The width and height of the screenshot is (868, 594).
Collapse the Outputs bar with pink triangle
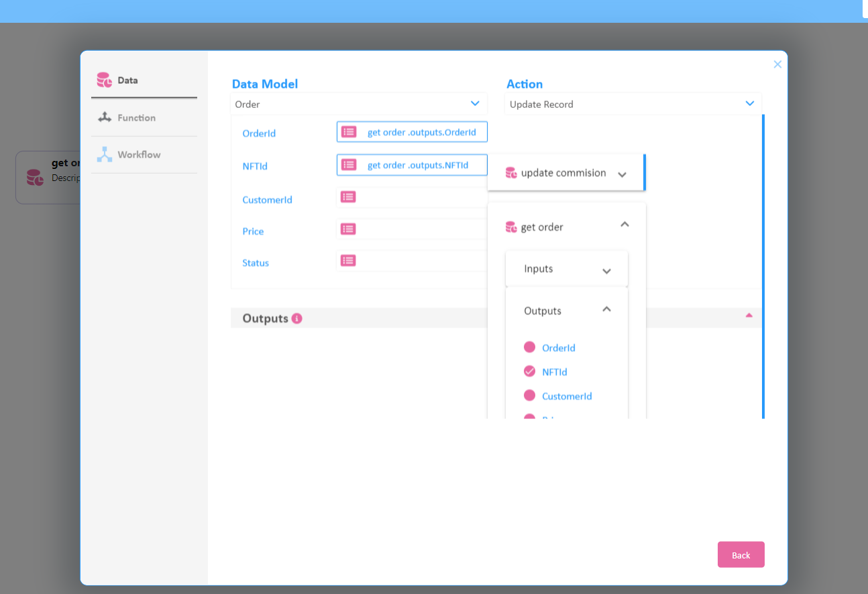tap(749, 315)
